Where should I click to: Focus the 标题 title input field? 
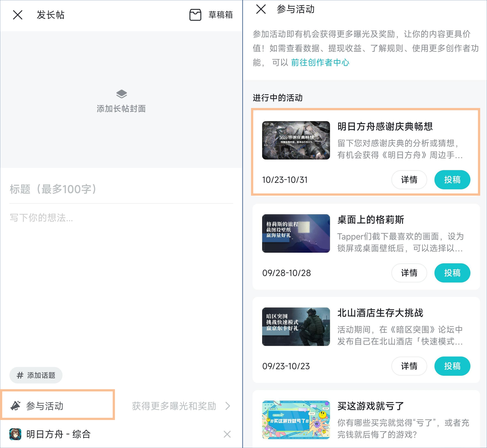[121, 189]
